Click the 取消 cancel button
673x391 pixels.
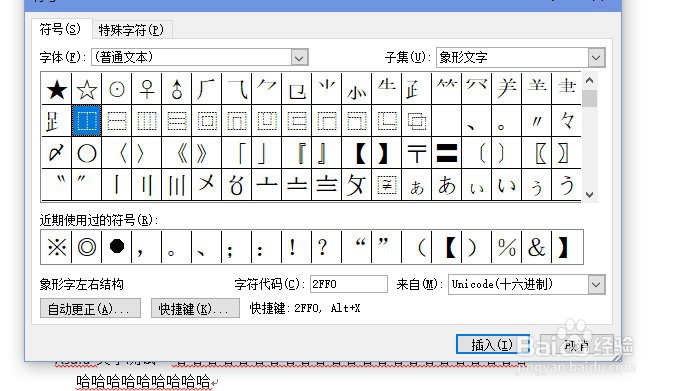[576, 344]
